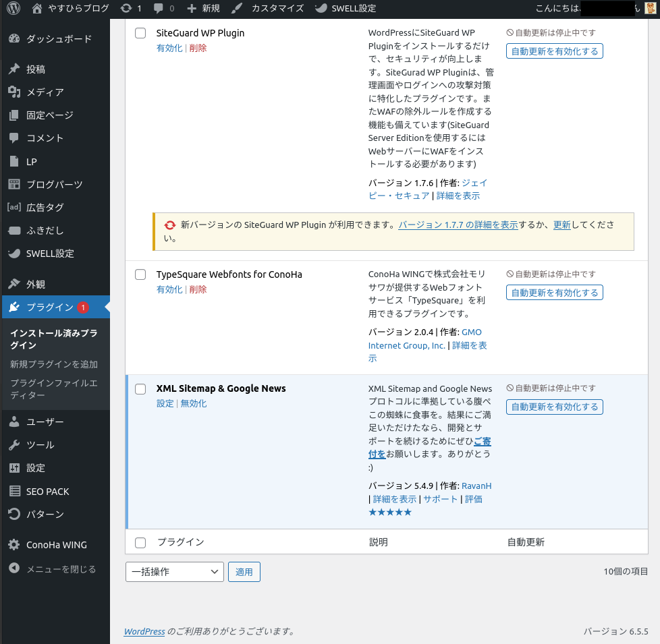Collapse the menu with メニューを閉じる
The image size is (660, 644).
point(60,569)
